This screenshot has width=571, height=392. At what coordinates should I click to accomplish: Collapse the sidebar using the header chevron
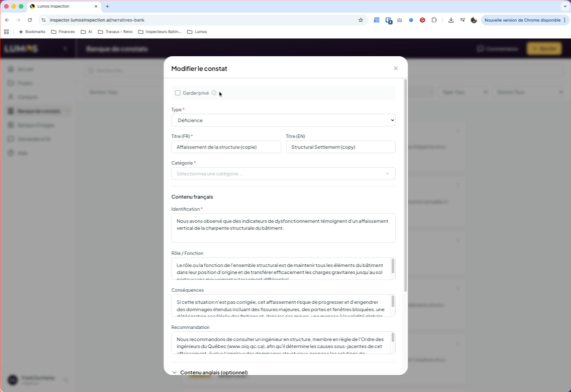[65, 49]
